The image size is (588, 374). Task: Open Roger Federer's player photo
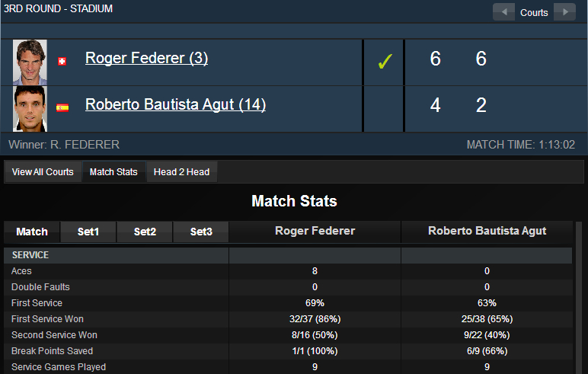(30, 62)
